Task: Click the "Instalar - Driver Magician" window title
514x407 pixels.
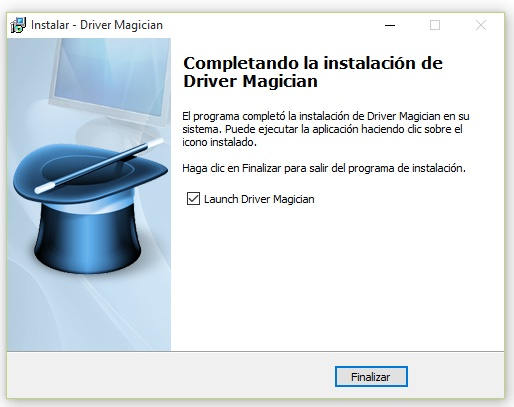Action: point(97,25)
